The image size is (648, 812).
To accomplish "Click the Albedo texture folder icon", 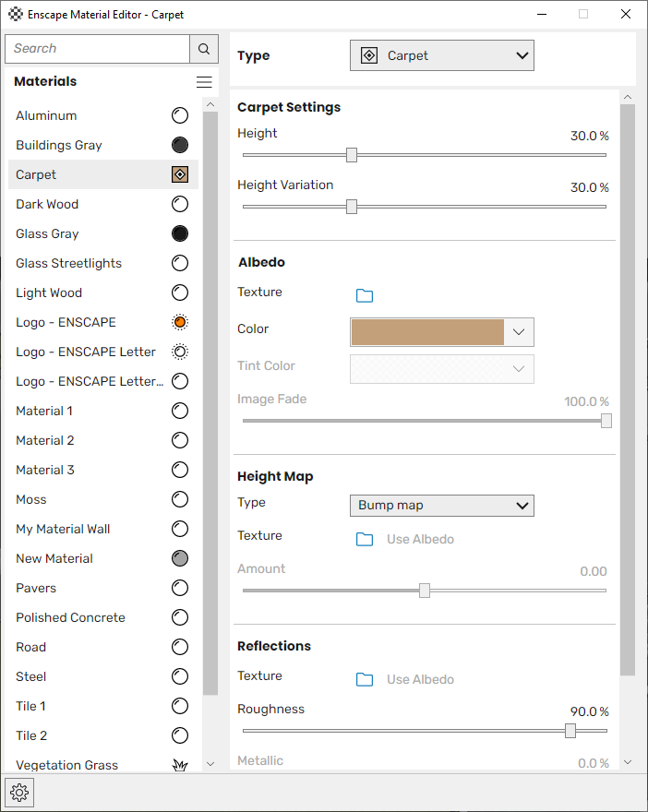I will click(365, 295).
